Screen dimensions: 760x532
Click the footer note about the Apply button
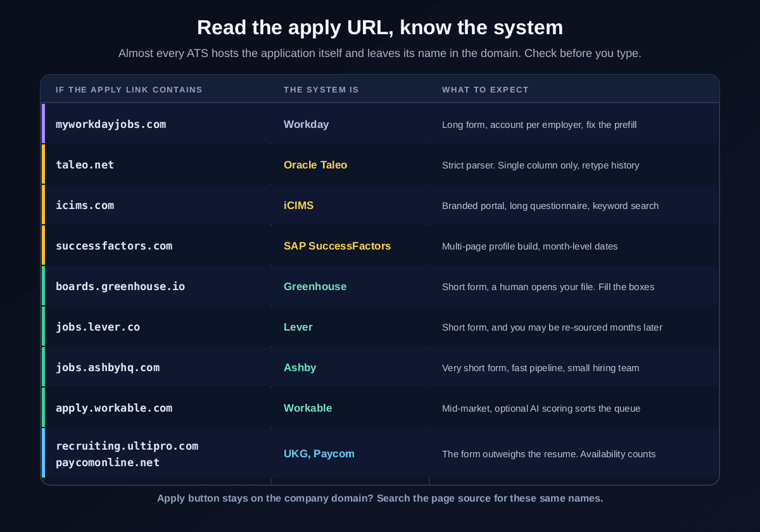coord(380,498)
